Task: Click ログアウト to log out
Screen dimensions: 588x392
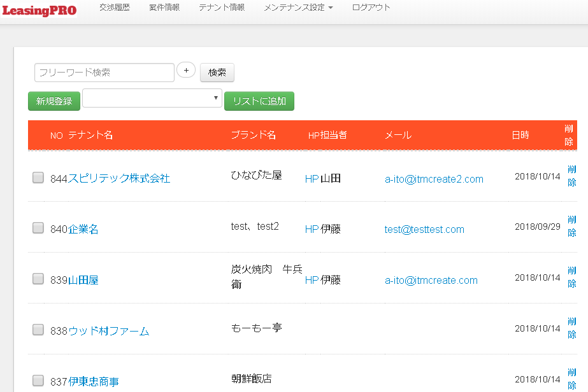Action: [371, 8]
